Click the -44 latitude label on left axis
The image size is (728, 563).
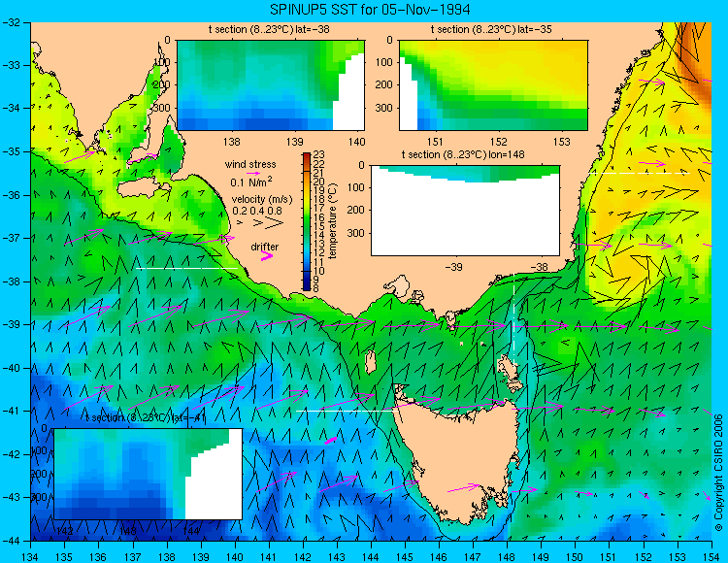coord(10,541)
